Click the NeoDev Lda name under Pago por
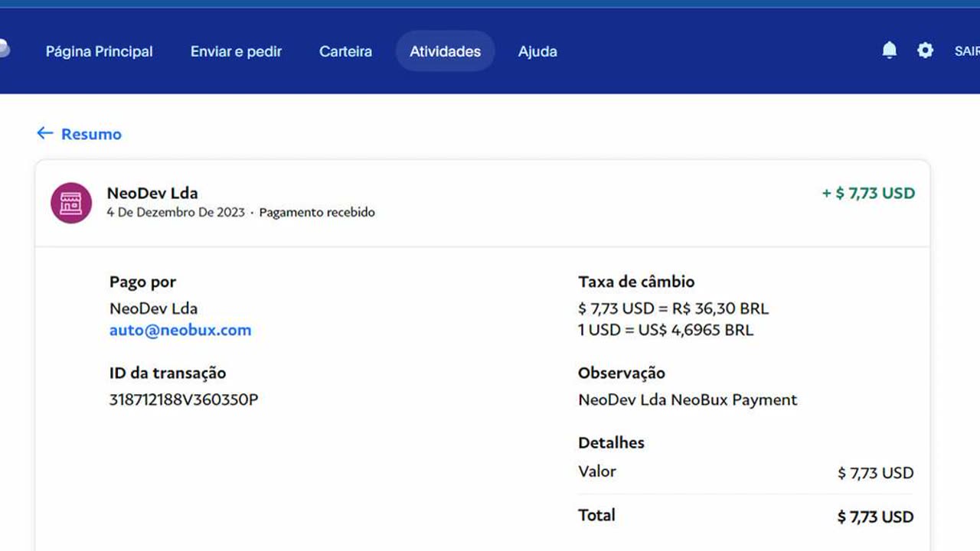 pos(154,308)
